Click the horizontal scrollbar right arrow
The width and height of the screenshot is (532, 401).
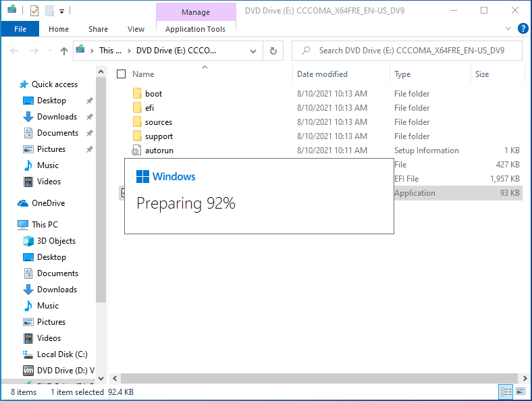[x=525, y=378]
